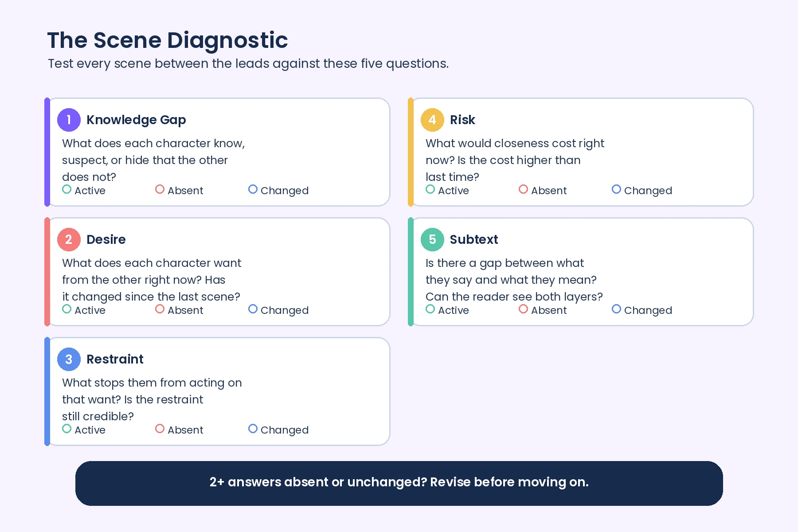
Task: Click the purple number 1 badge
Action: pyautogui.click(x=69, y=120)
